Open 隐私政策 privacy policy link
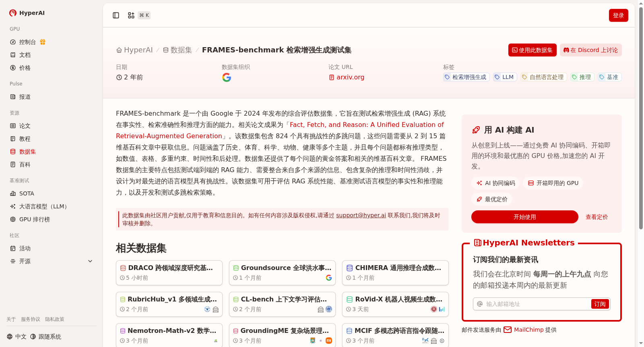The width and height of the screenshot is (644, 347). [x=55, y=319]
